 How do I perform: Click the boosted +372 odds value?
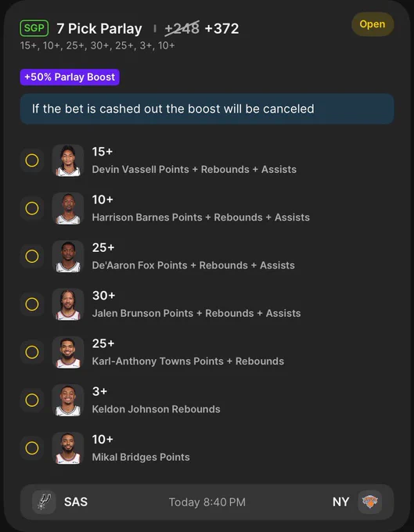pos(222,28)
